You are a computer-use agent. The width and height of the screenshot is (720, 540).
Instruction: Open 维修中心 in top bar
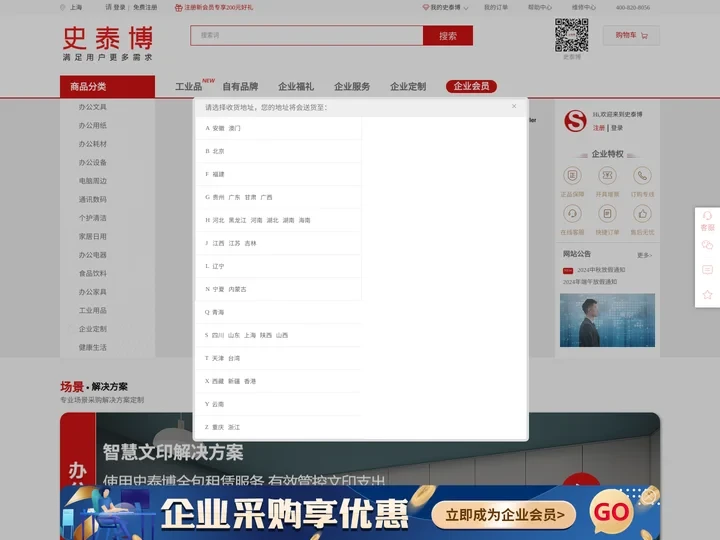click(584, 7)
